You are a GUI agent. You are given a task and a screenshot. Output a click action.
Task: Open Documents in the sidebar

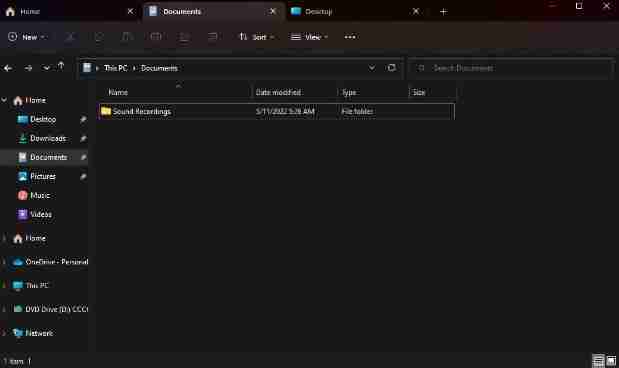coord(48,158)
